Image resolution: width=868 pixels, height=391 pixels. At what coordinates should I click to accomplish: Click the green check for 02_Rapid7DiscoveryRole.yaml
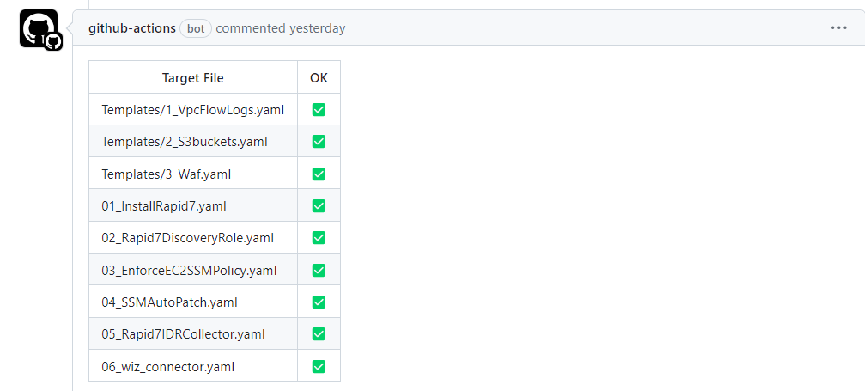point(319,238)
